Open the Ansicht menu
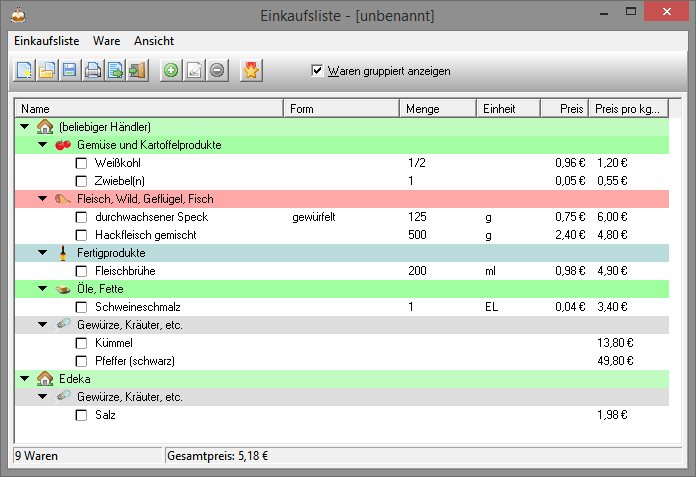 pos(154,41)
